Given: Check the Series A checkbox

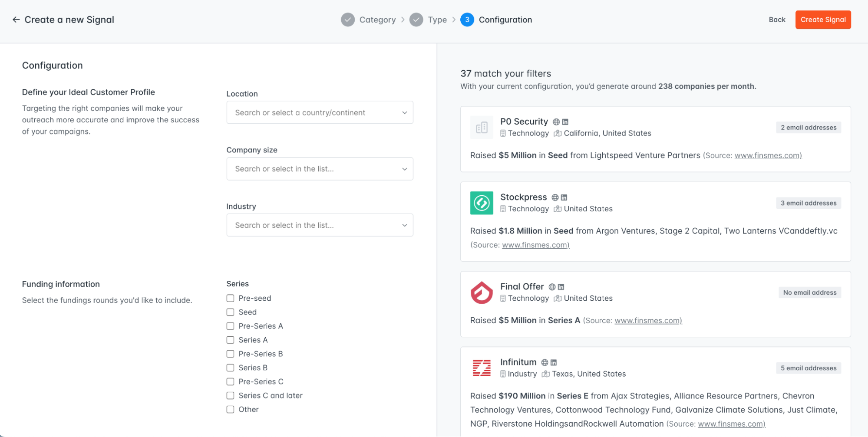Looking at the screenshot, I should pos(230,340).
